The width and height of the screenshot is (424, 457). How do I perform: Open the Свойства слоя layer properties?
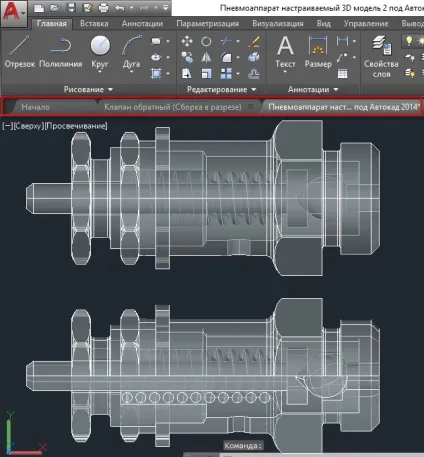381,57
